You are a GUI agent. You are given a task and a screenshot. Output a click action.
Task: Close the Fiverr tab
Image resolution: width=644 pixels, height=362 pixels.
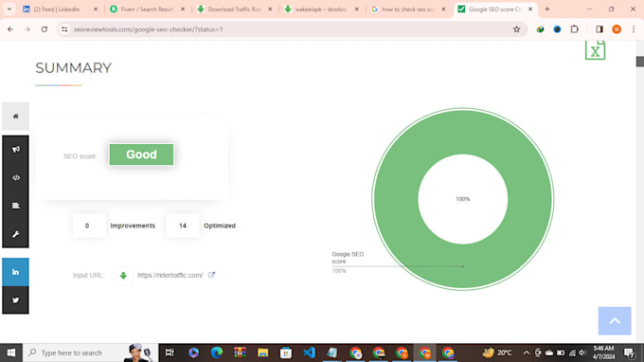click(x=183, y=9)
